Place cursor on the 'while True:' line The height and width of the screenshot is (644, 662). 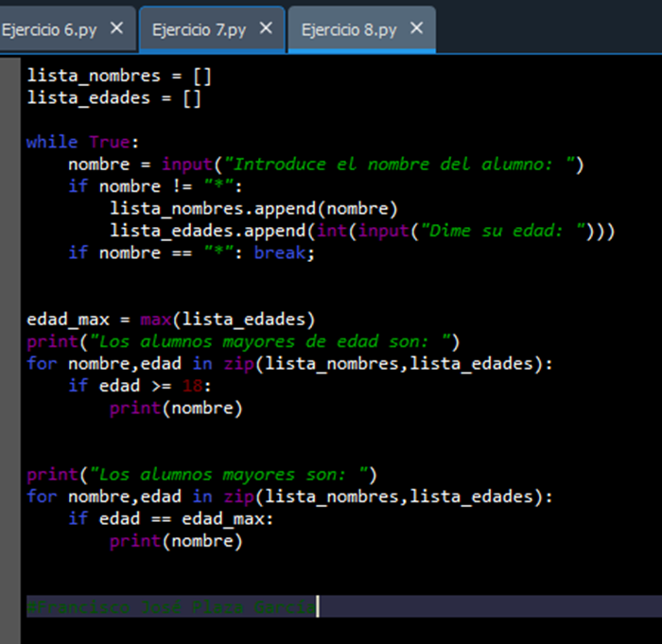click(82, 142)
